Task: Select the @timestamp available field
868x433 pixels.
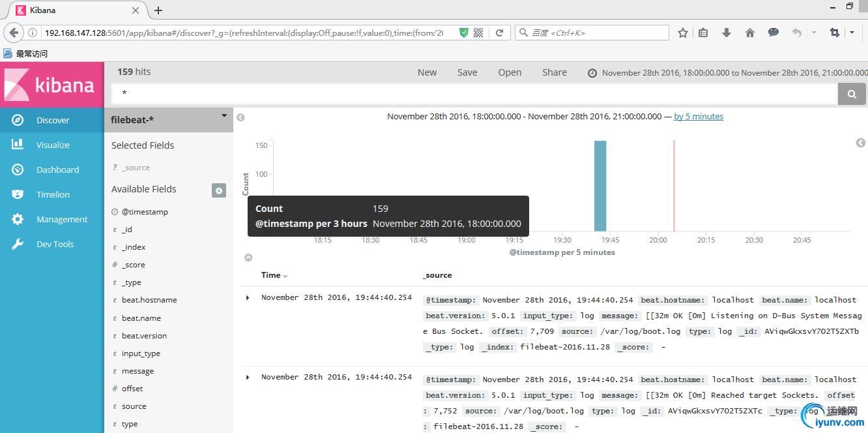Action: coord(145,212)
